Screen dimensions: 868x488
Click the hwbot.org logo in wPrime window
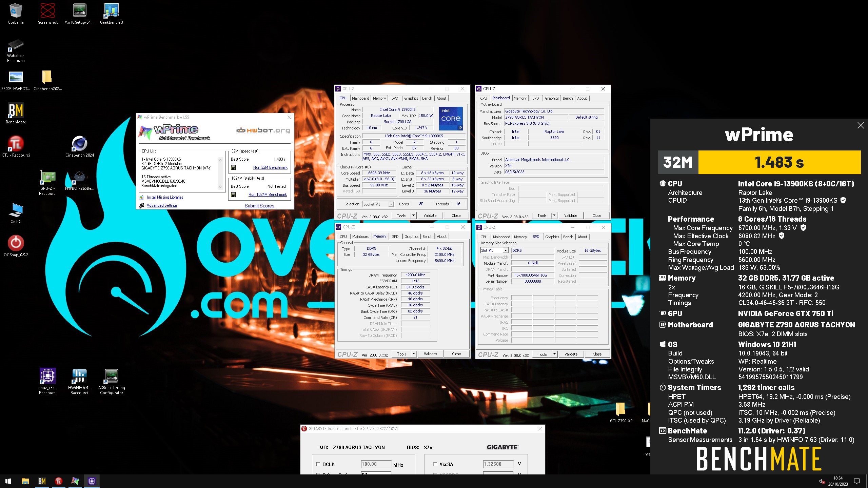point(263,130)
